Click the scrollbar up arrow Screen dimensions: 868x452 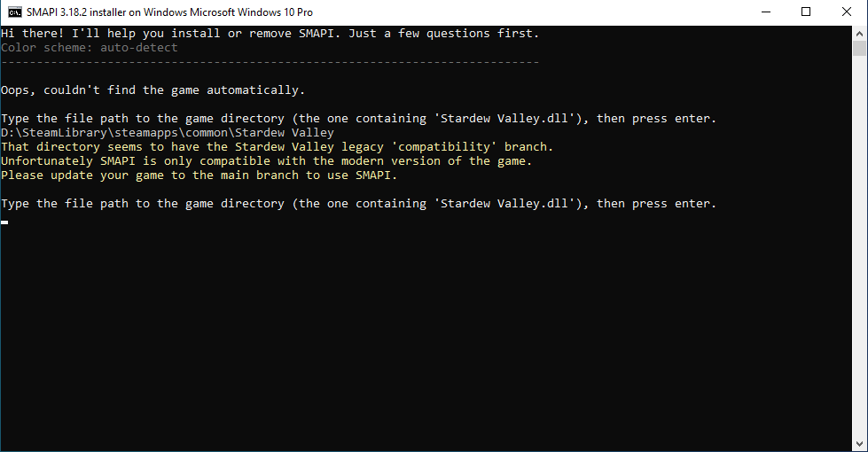point(860,32)
